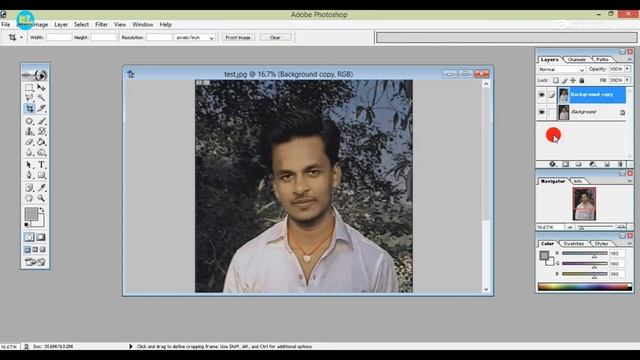The width and height of the screenshot is (640, 360).
Task: Swap foreground and background colors
Action: 42,210
